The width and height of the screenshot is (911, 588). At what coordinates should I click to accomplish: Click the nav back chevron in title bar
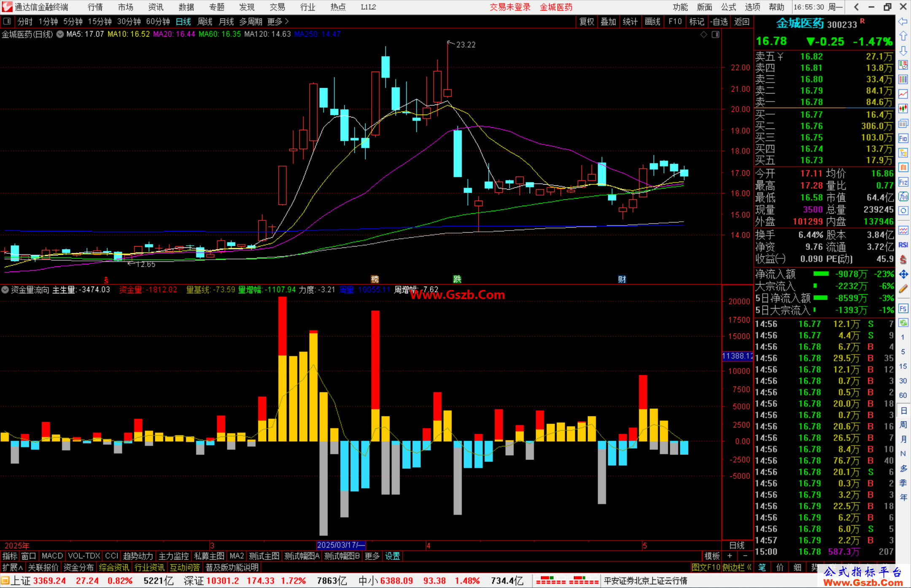coord(856,7)
